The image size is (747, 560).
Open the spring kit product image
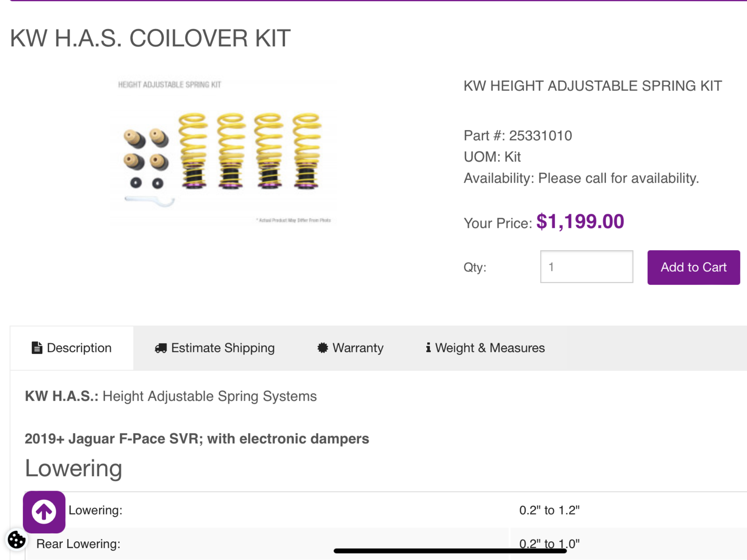223,151
